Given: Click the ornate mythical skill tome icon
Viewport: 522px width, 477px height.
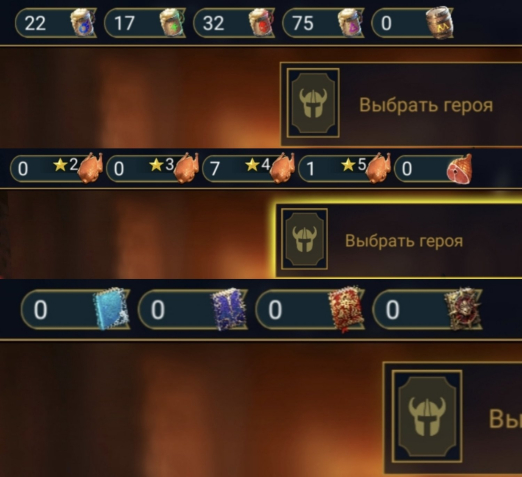Looking at the screenshot, I should pyautogui.click(x=464, y=309).
